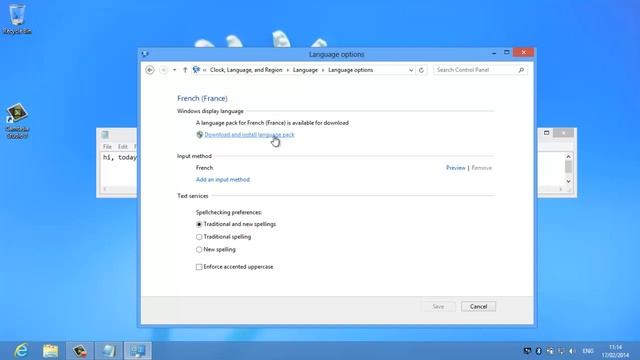
Task: Switch to Notepad on the taskbar
Action: [x=109, y=351]
